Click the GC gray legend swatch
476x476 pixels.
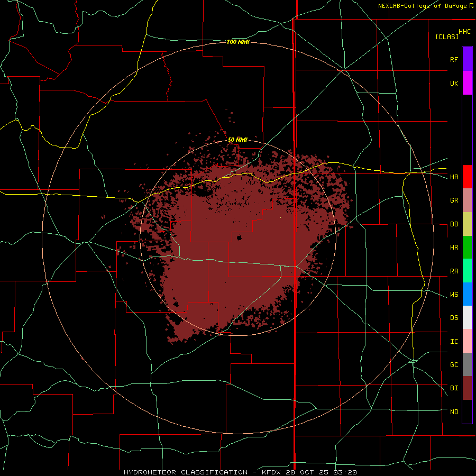(467, 364)
